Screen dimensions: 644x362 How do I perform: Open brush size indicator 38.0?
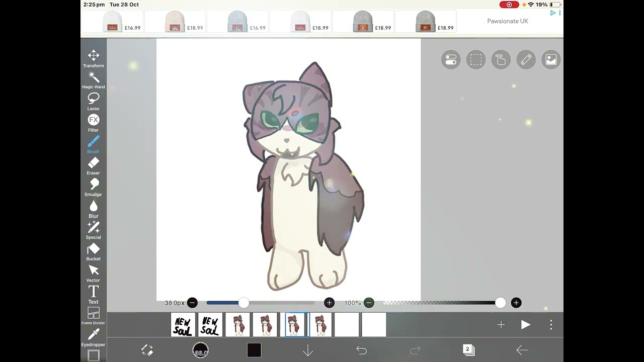tap(201, 350)
